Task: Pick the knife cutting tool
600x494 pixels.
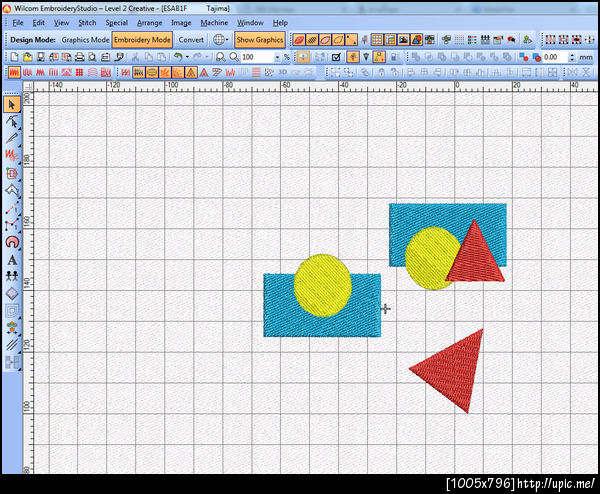Action: click(12, 139)
